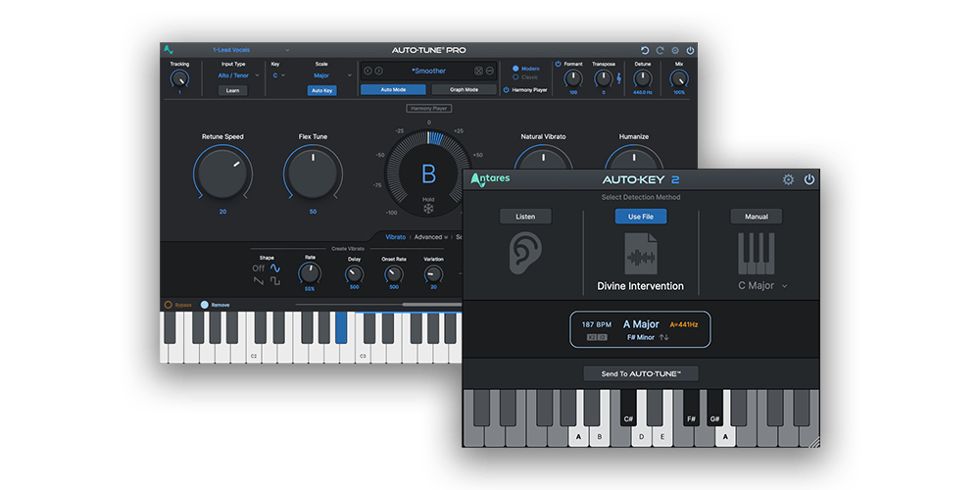The width and height of the screenshot is (980, 490).
Task: Click the piano keys icon under Manual
Action: (757, 253)
